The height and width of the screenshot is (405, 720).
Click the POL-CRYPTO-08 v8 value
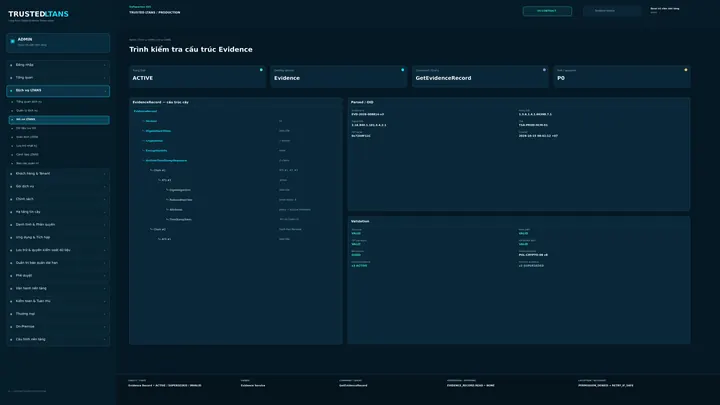[533, 255]
